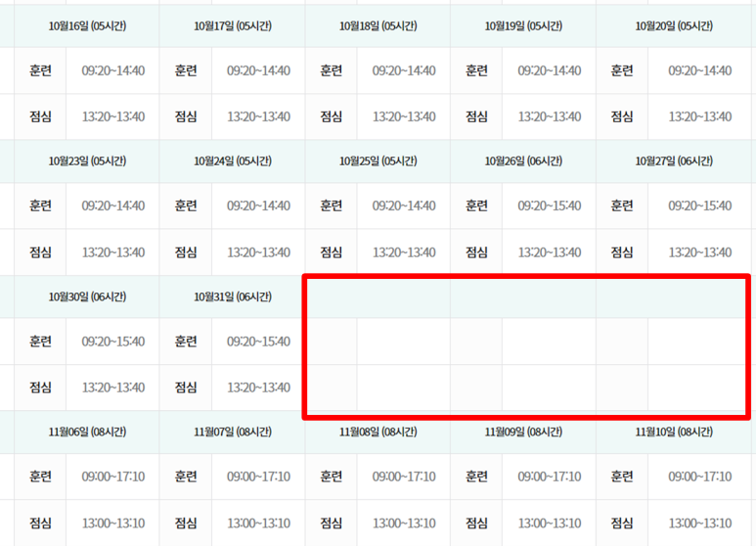Click the 훈련 label under 11월08일
Image resolution: width=756 pixels, height=546 pixels.
332,477
